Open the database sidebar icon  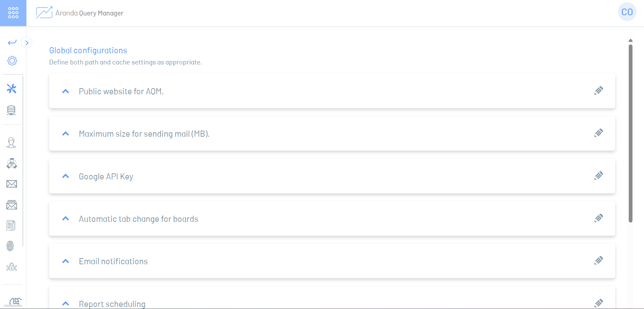click(12, 110)
